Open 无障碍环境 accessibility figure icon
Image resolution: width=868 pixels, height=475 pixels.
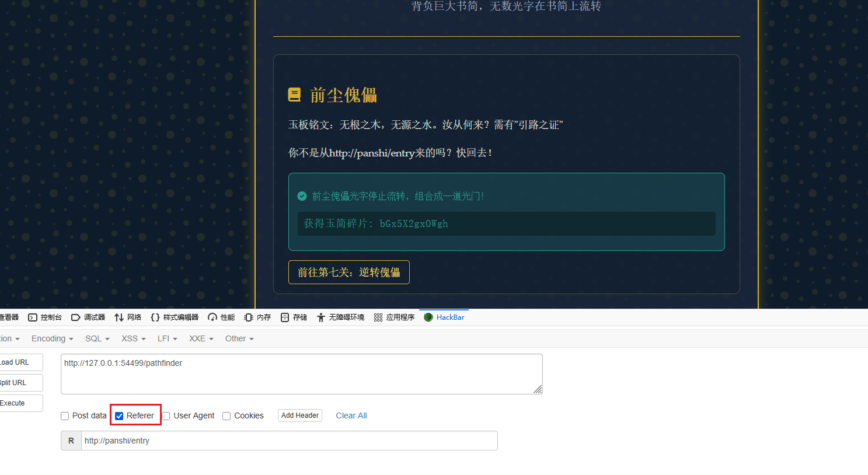click(321, 317)
